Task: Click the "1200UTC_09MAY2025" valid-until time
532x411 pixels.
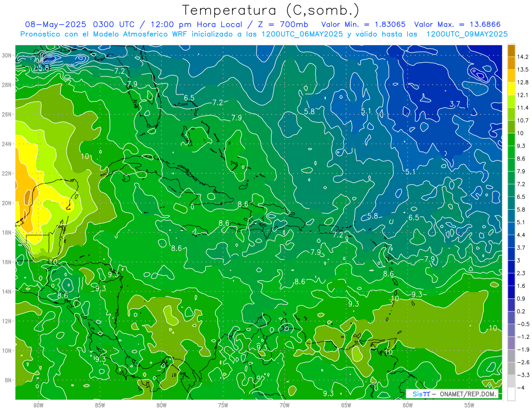Action: (x=466, y=34)
